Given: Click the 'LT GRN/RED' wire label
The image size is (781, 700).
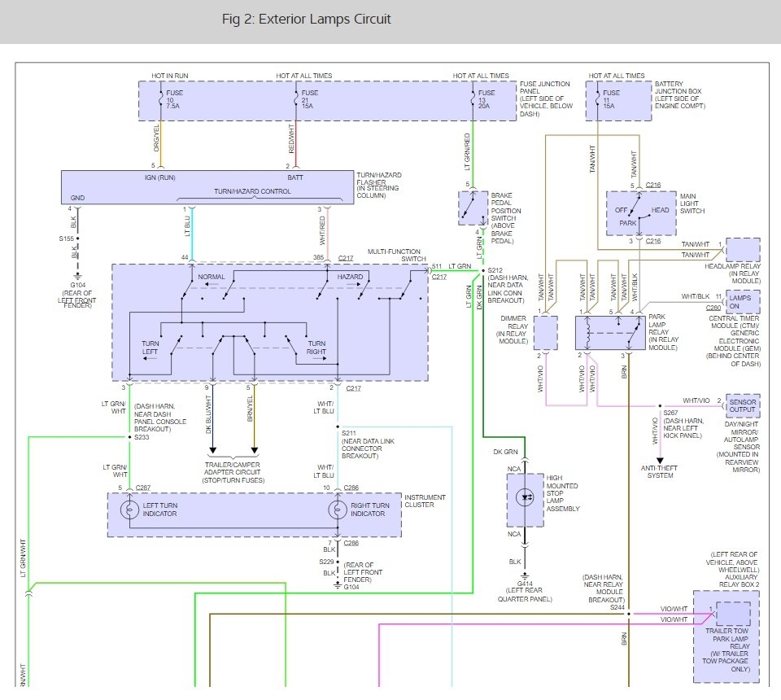Looking at the screenshot, I should 467,151.
